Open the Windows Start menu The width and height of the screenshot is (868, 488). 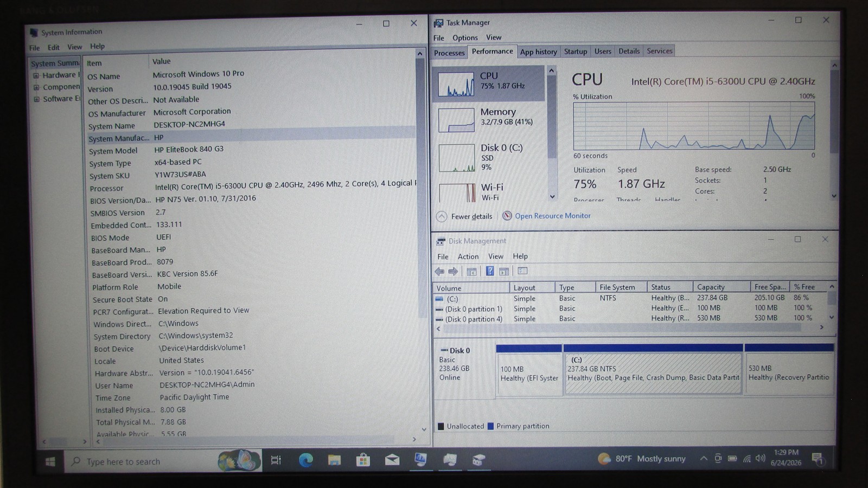pyautogui.click(x=50, y=461)
